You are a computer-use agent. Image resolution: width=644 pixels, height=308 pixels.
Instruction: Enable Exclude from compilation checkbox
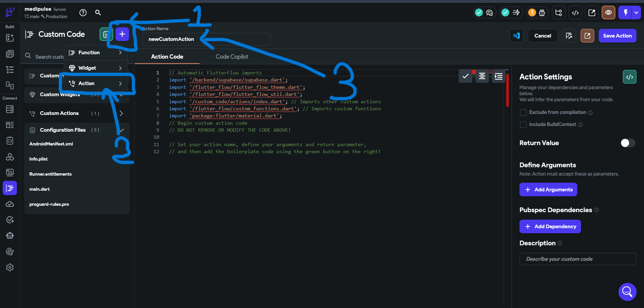point(523,113)
